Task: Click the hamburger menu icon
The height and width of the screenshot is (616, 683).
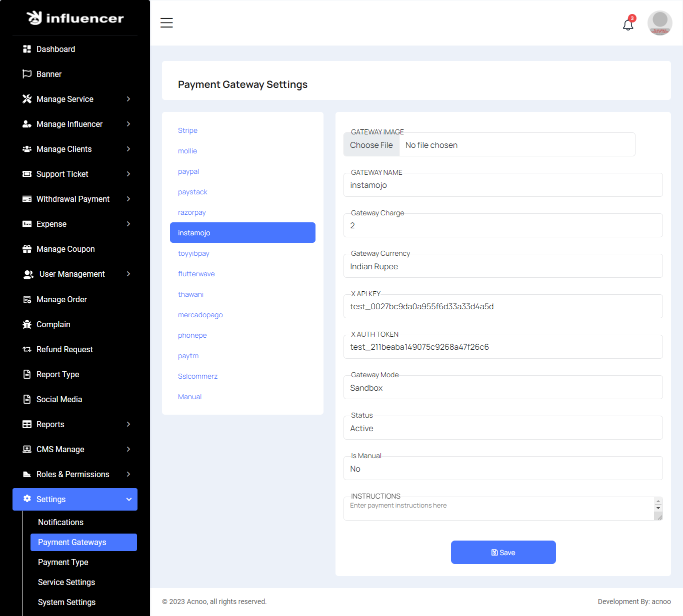Action: [166, 23]
